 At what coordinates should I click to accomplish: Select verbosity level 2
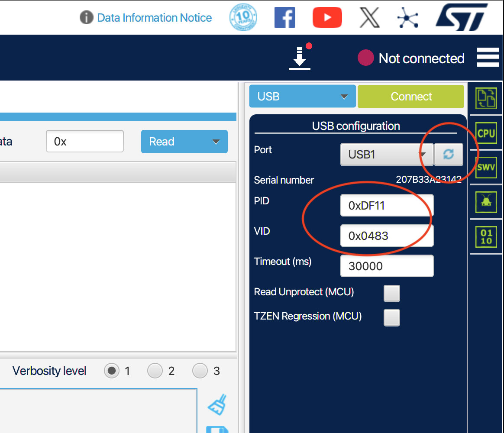tap(155, 371)
